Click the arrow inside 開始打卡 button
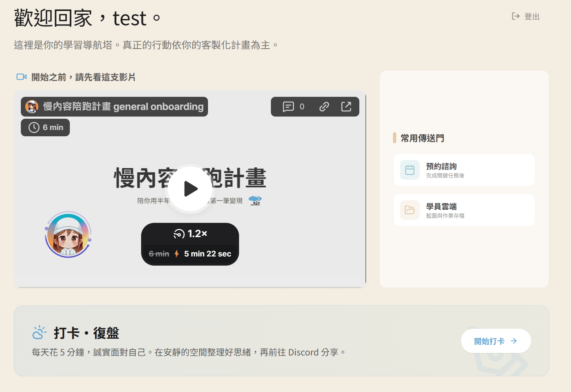The height and width of the screenshot is (392, 571). 514,341
